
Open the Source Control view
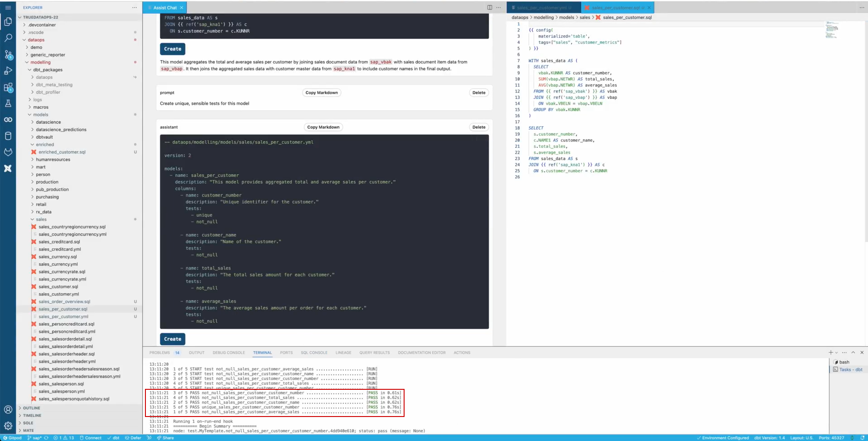(8, 55)
